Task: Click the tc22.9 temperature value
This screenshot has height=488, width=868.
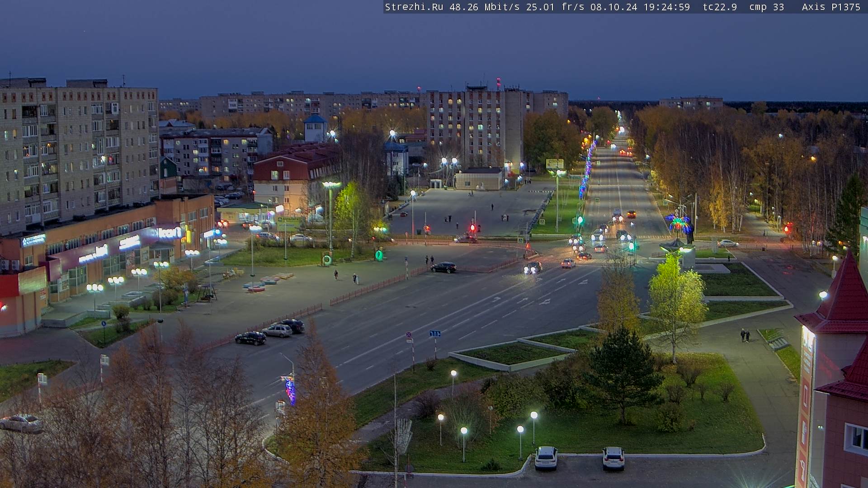Action: (720, 7)
